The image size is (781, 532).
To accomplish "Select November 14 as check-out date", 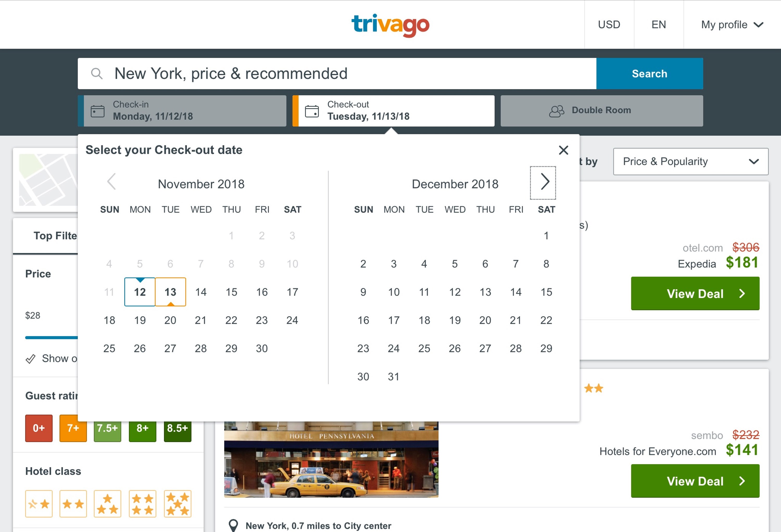I will tap(201, 292).
